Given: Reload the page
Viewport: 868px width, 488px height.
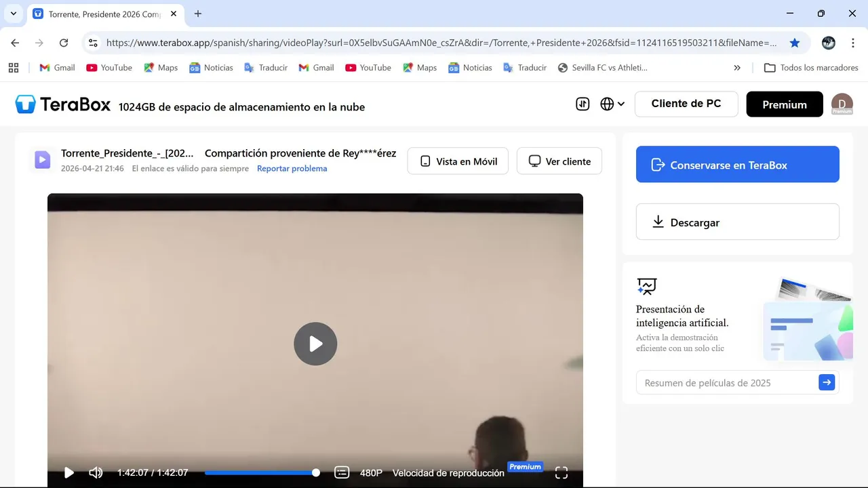Looking at the screenshot, I should [x=64, y=43].
